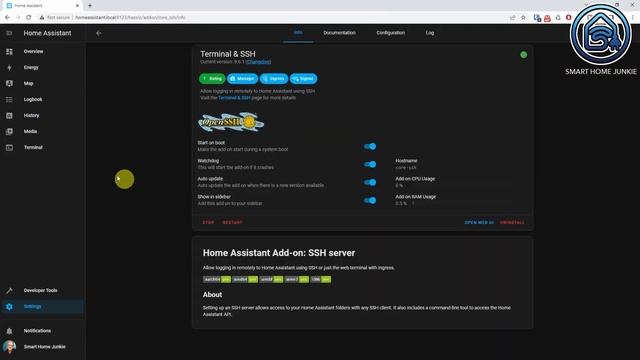Screen dimensions: 640x360
Task: Click the Manager capability chip
Action: pyautogui.click(x=242, y=78)
